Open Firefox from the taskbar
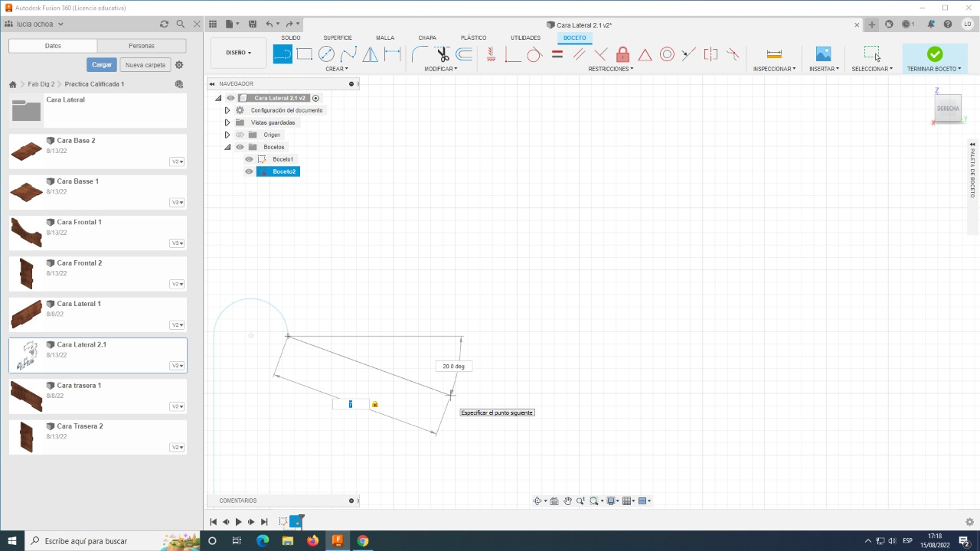The image size is (980, 551). click(x=312, y=541)
